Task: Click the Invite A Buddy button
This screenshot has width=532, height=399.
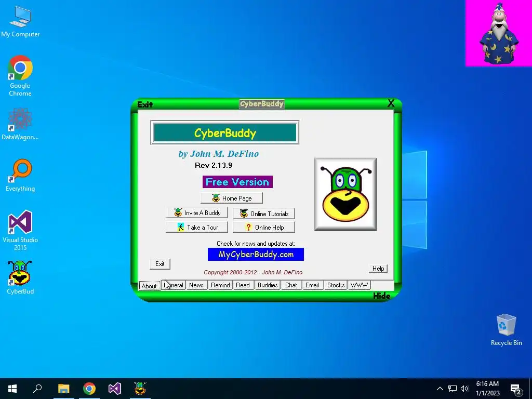Action: pyautogui.click(x=197, y=212)
